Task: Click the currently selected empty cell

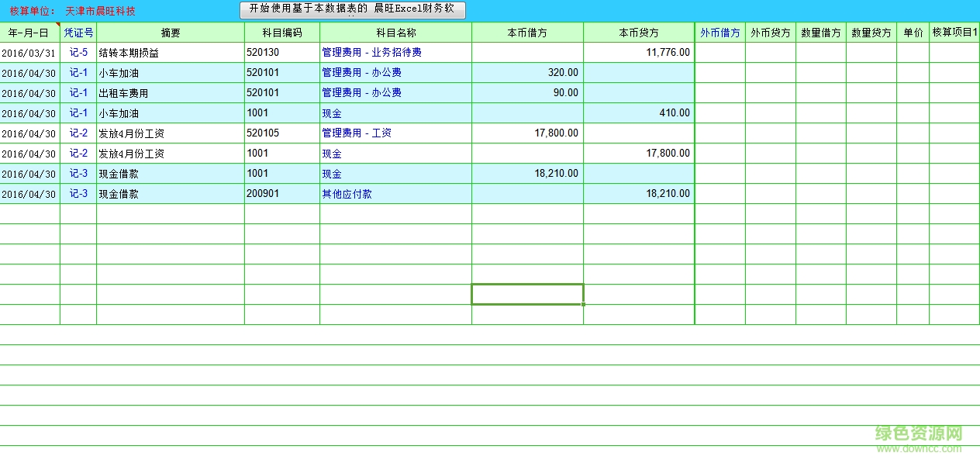Action: [526, 294]
